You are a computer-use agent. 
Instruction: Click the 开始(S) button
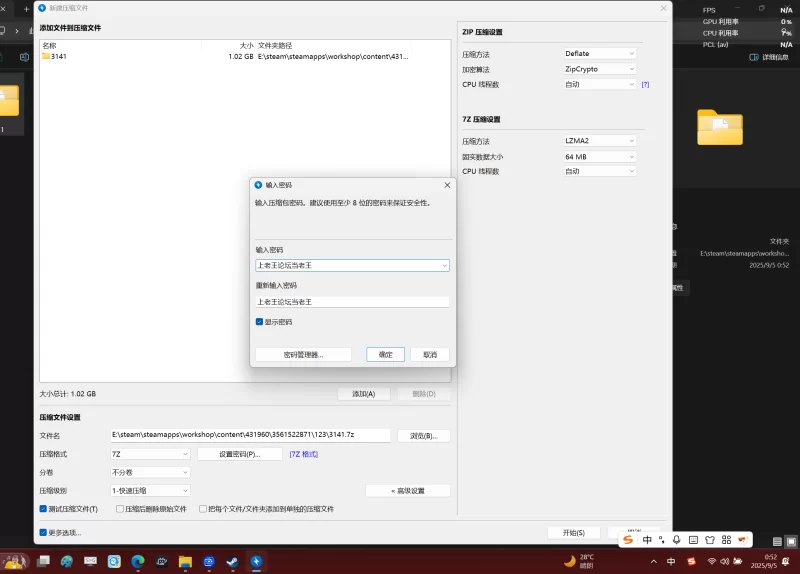[573, 533]
